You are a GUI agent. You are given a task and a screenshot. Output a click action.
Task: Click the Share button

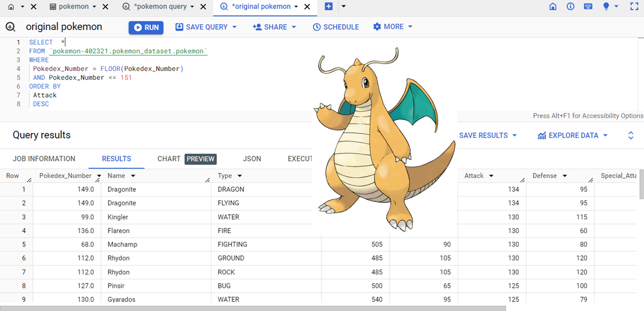click(x=269, y=27)
